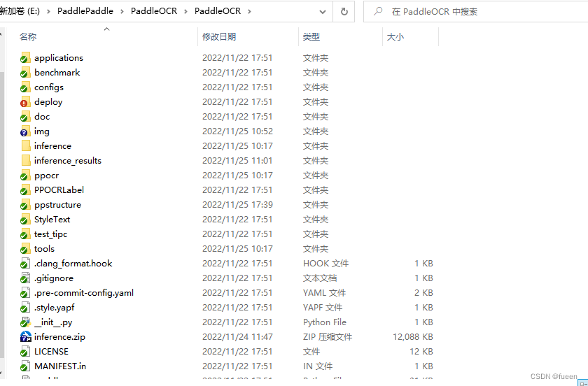
Task: Select the .gitignore file icon
Action: 25,278
